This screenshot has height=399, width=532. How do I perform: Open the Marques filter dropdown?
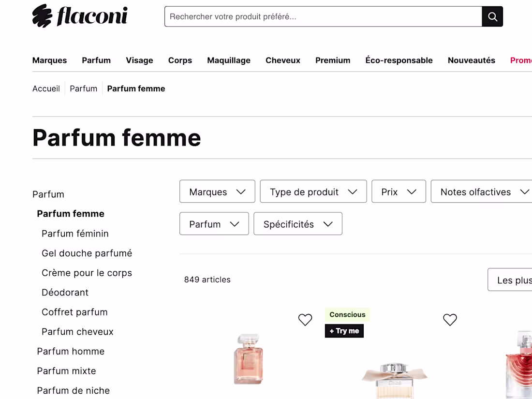click(x=217, y=192)
